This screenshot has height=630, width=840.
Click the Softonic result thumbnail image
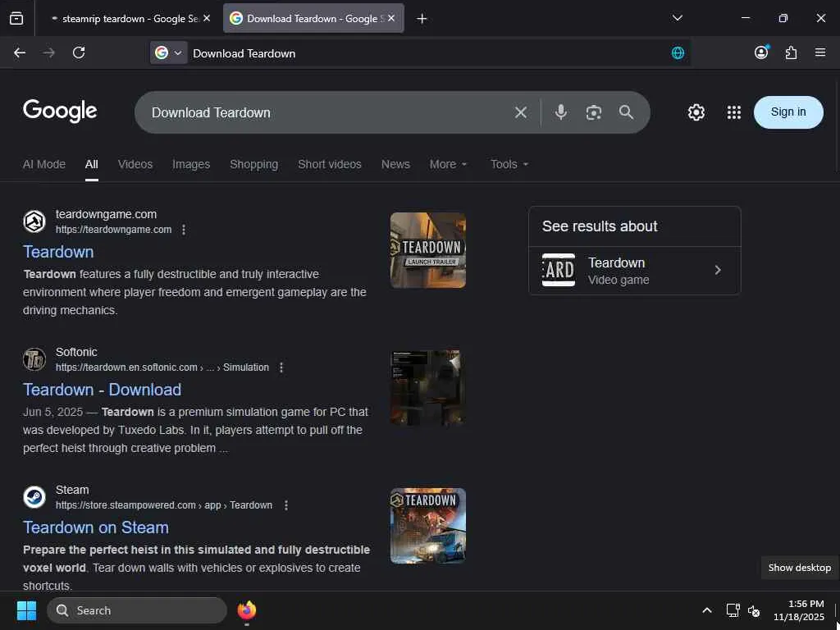tap(428, 388)
